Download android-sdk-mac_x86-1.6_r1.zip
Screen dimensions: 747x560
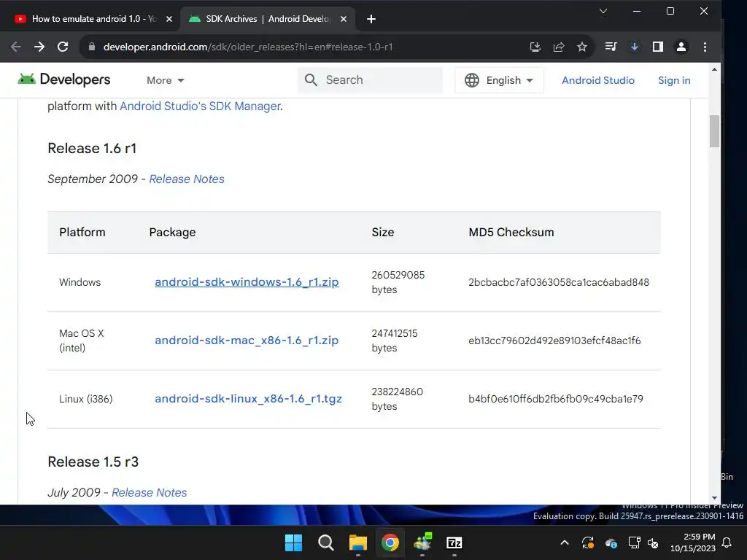pos(247,341)
